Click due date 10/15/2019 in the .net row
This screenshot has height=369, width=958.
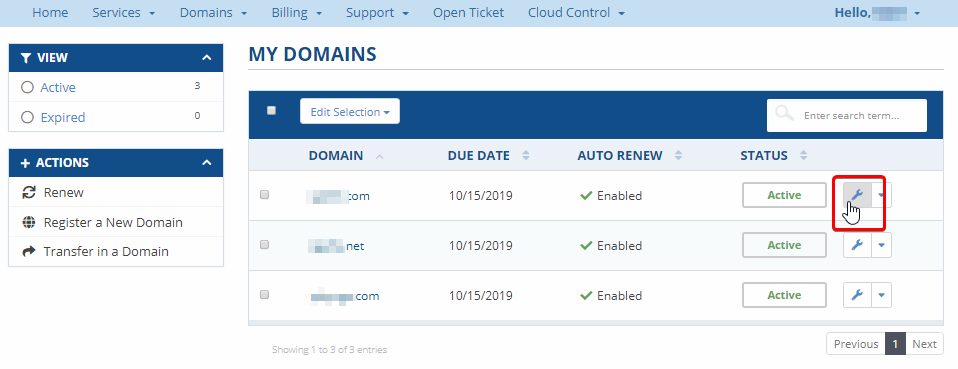click(481, 246)
